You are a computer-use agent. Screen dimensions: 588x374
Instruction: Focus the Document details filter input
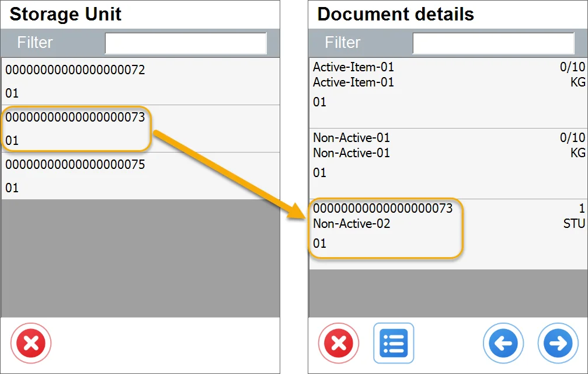493,43
